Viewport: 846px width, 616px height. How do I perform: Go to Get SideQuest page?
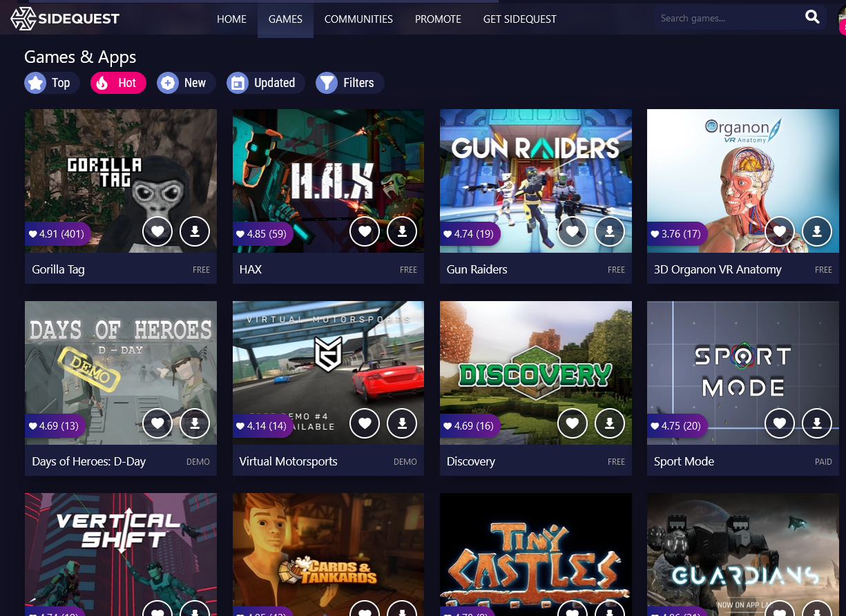click(519, 19)
